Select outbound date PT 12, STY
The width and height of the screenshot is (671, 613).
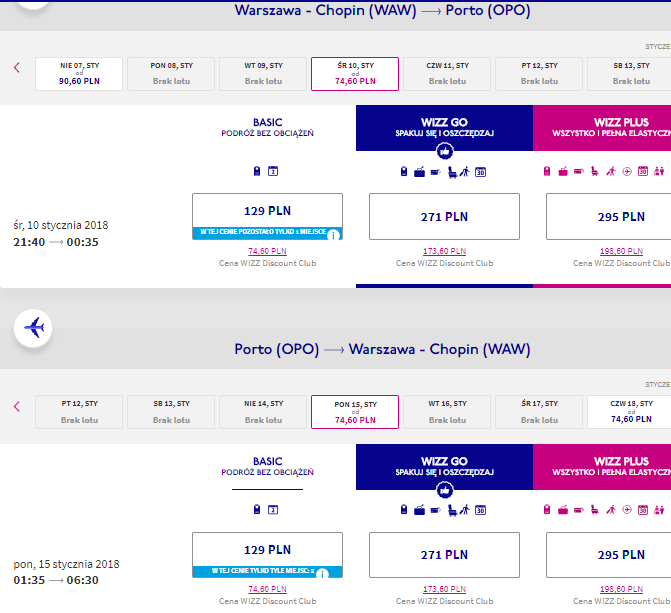coord(539,74)
